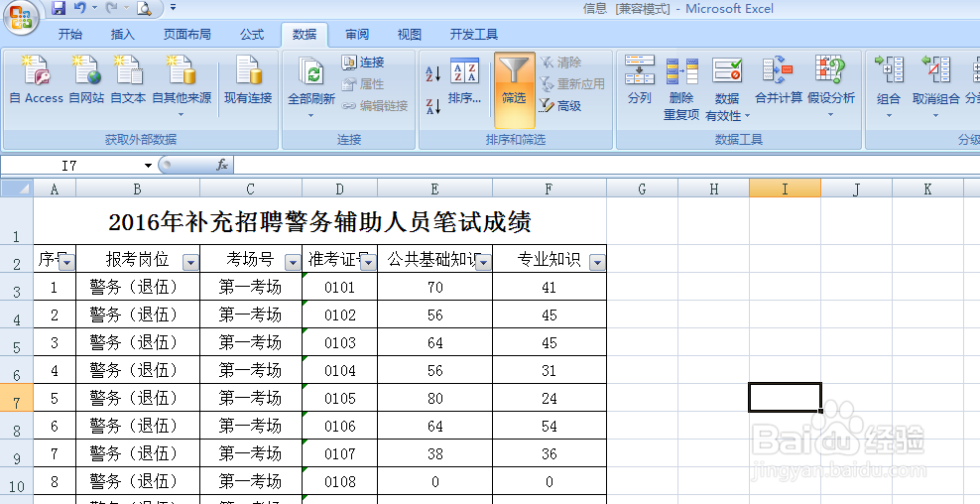Open the 排序 sort dialog

point(464,81)
